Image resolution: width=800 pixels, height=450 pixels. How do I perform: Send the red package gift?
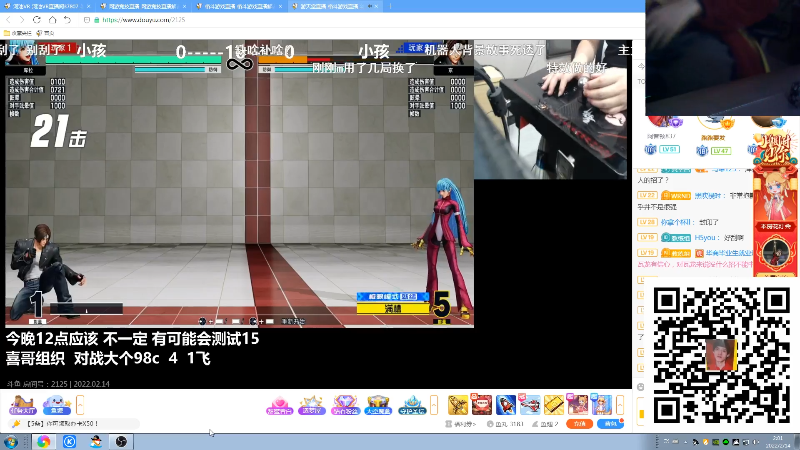[481, 405]
